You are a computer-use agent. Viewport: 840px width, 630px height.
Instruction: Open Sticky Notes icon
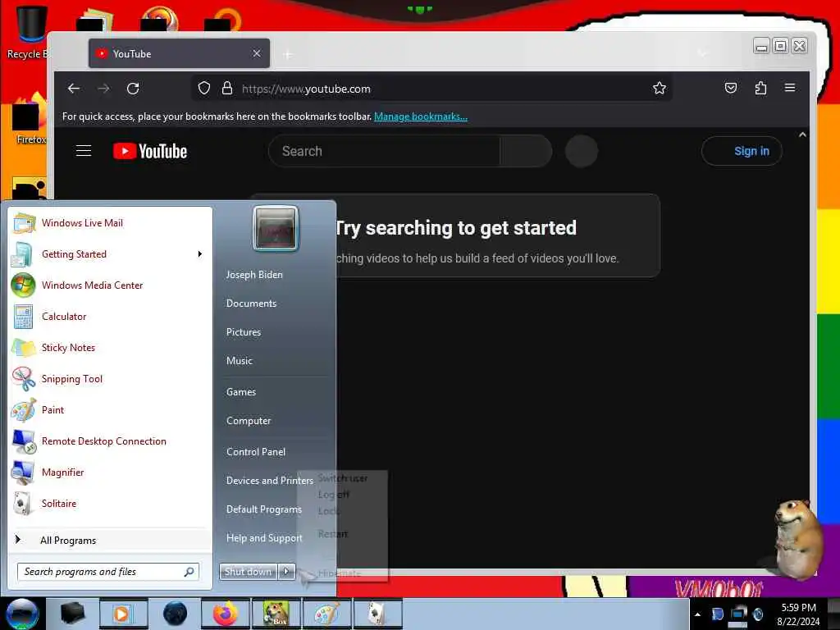[x=23, y=348]
